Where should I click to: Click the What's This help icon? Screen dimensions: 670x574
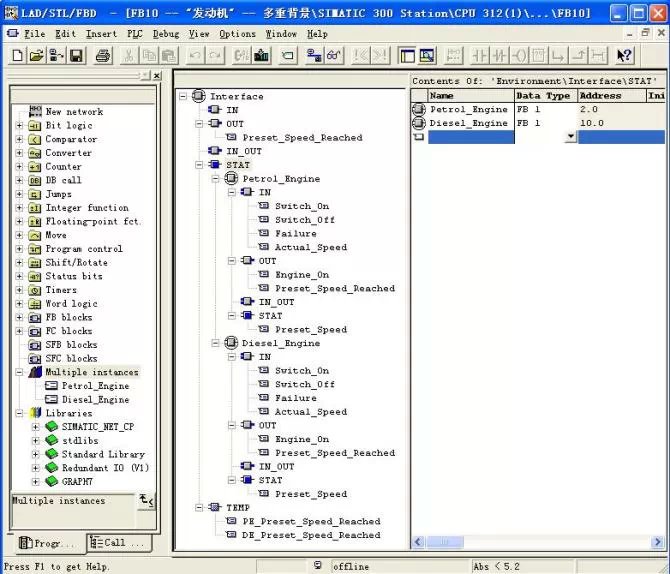[624, 56]
